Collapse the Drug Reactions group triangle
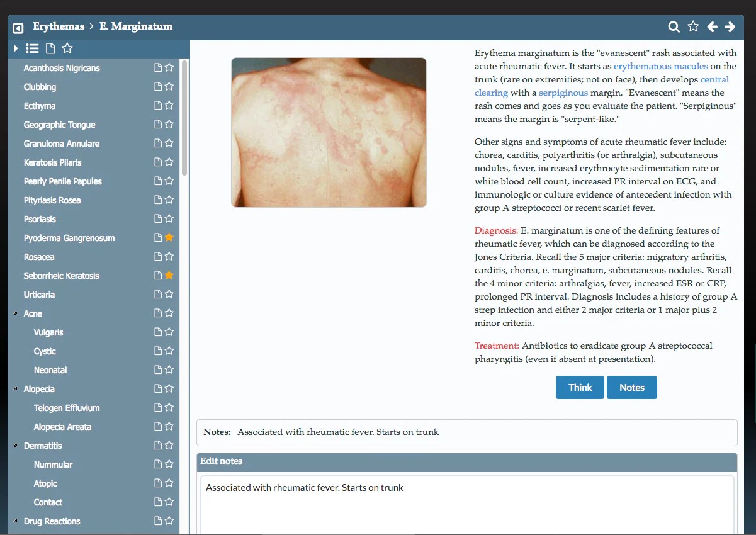The image size is (756, 535). pyautogui.click(x=16, y=521)
